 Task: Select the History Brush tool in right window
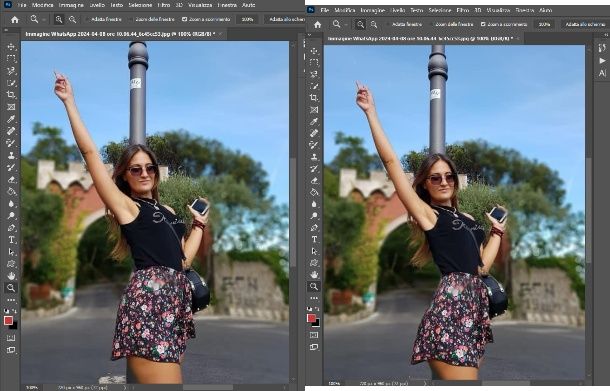[x=314, y=169]
